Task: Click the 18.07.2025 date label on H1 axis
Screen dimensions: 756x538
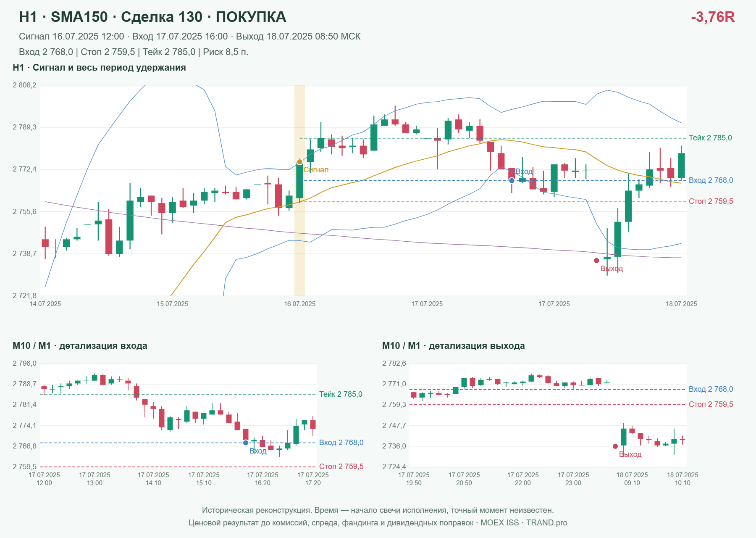Action: pyautogui.click(x=681, y=304)
